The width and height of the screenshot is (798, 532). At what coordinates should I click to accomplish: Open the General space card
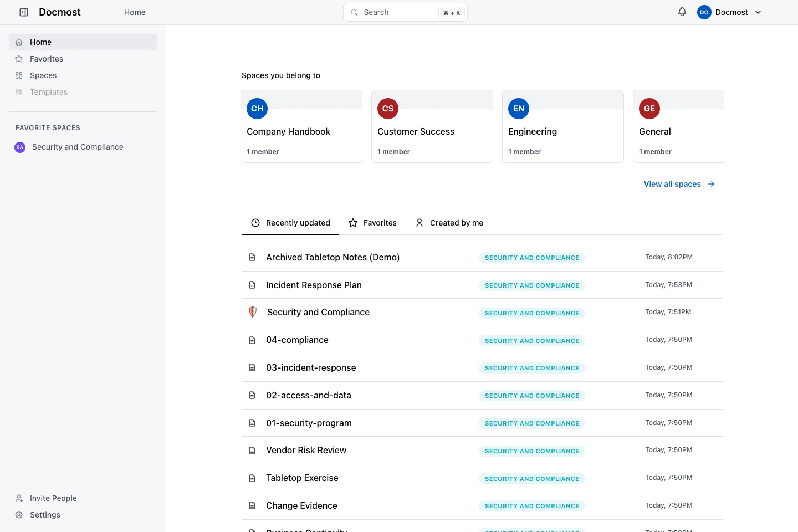pos(678,126)
